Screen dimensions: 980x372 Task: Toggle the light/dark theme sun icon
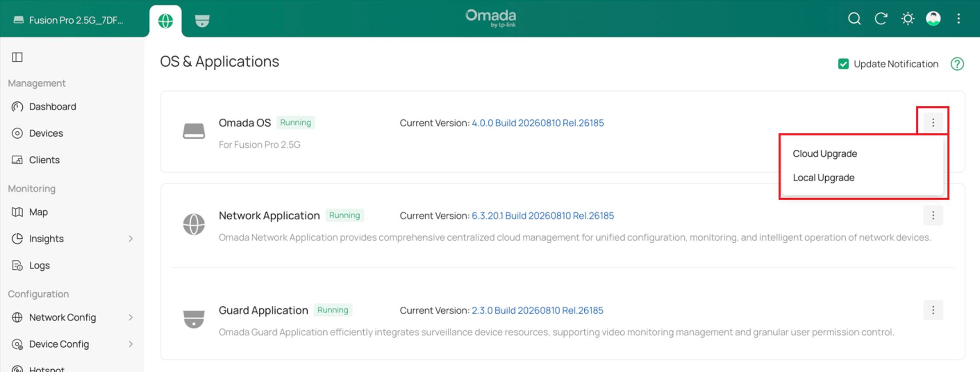(x=908, y=19)
